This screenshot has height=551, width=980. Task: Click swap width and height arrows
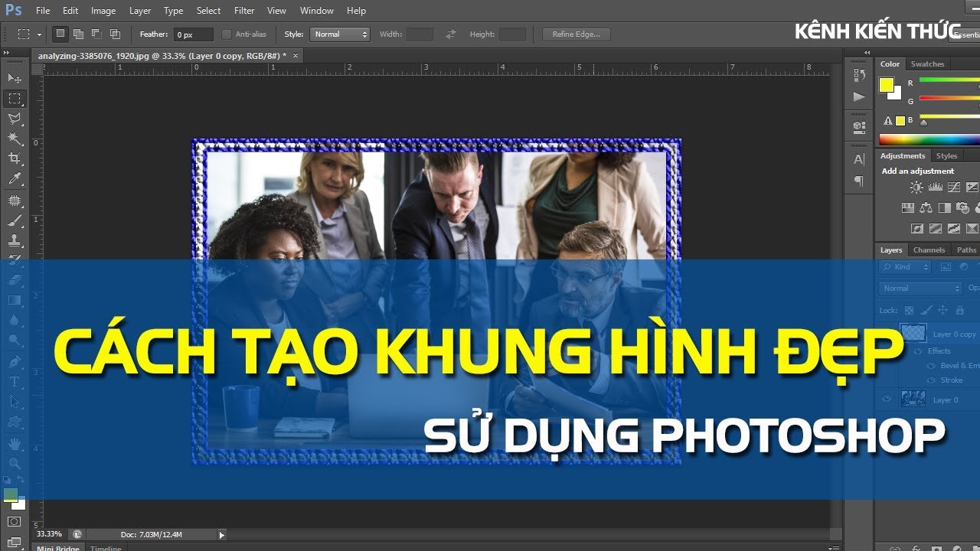(x=451, y=34)
